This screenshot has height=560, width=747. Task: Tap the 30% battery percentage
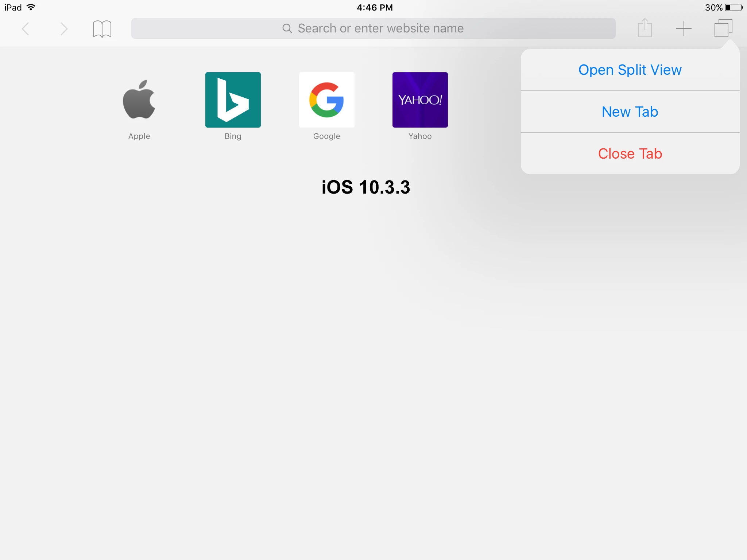(x=714, y=7)
